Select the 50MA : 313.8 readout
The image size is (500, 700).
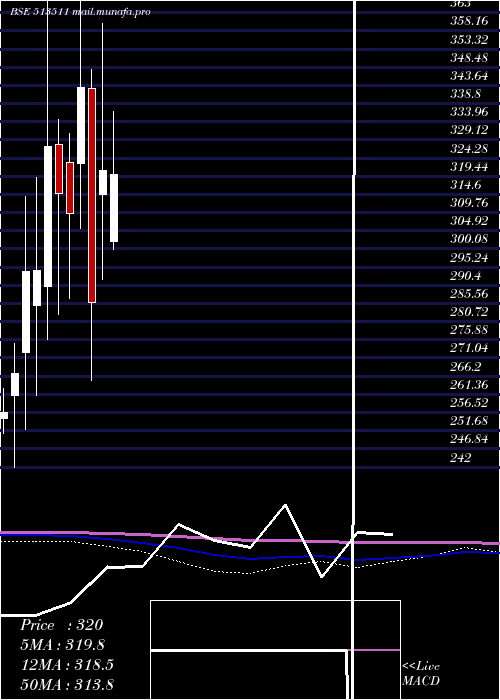[x=67, y=684]
